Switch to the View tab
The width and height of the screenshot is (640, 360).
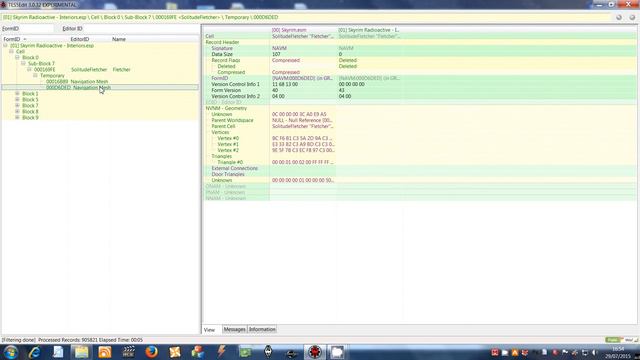[209, 329]
